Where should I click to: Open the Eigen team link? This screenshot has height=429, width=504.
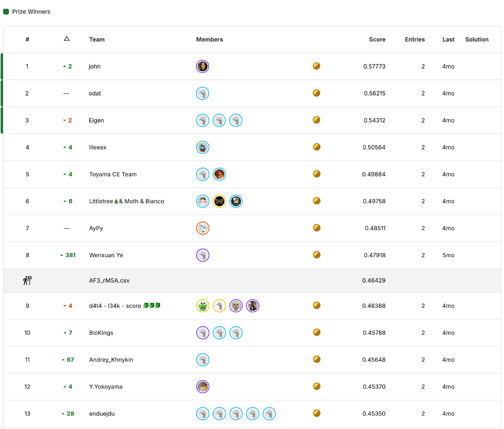(x=96, y=120)
